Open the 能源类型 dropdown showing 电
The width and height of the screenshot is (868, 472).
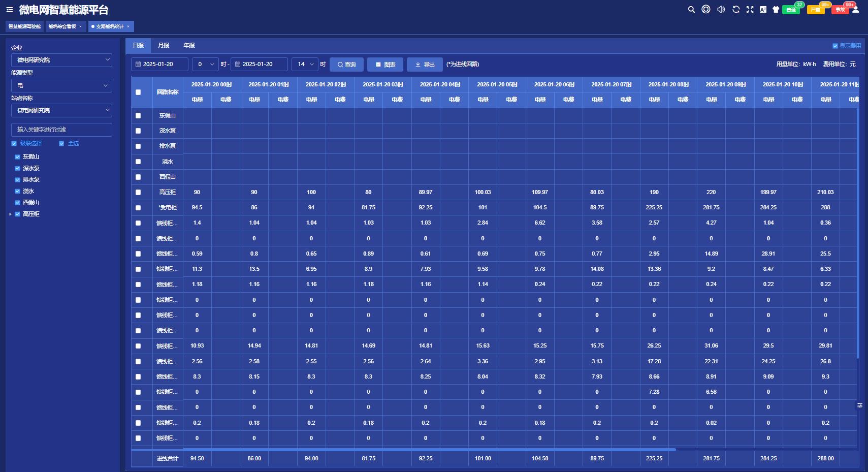[x=61, y=85]
